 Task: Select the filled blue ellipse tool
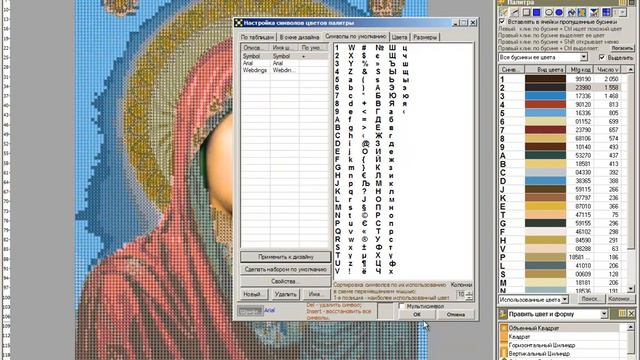pyautogui.click(x=559, y=12)
